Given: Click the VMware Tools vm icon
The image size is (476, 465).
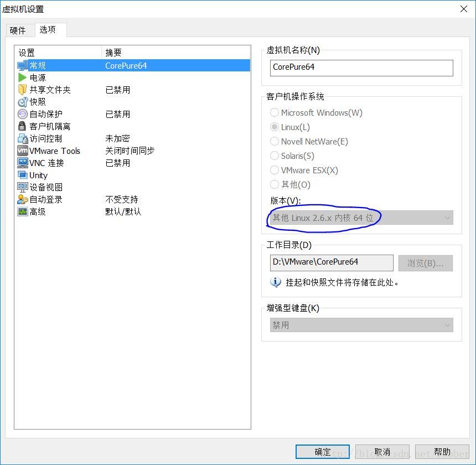Looking at the screenshot, I should pyautogui.click(x=23, y=151).
